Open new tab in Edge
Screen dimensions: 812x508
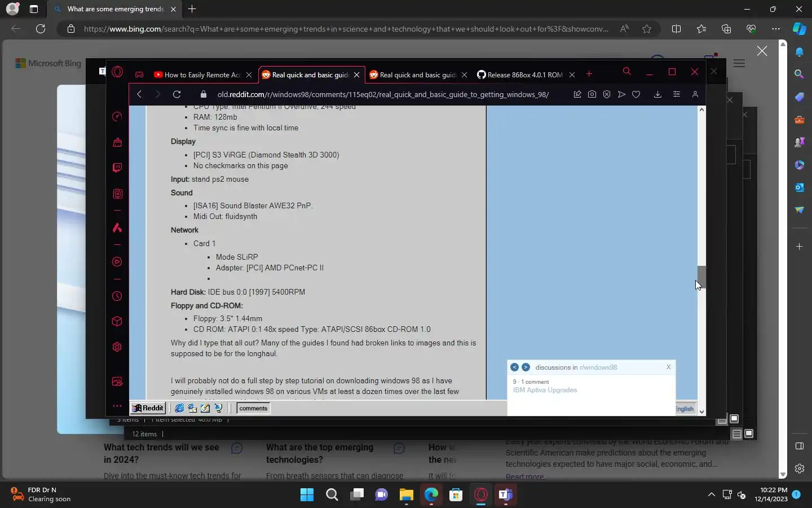tap(192, 9)
